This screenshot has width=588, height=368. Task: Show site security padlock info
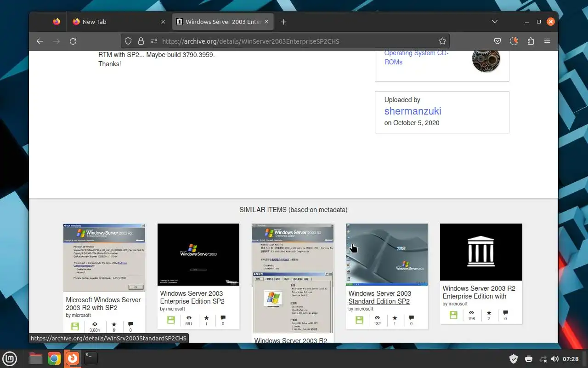[141, 41]
